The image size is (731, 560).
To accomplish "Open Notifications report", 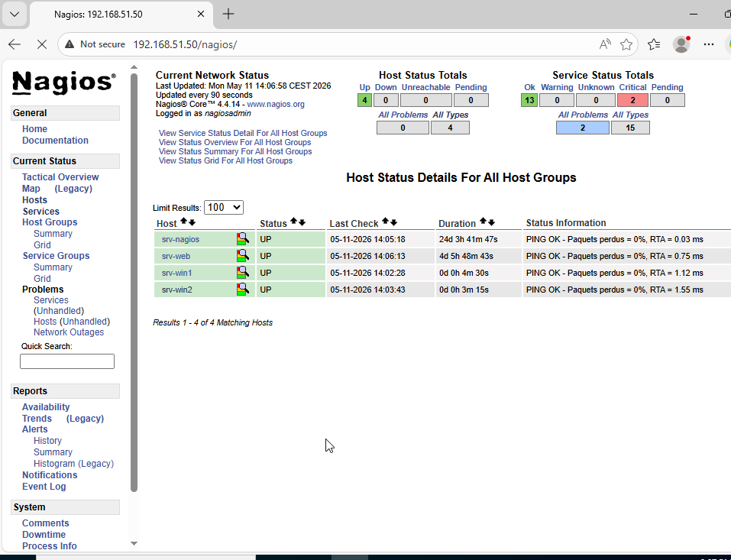I will [x=50, y=475].
